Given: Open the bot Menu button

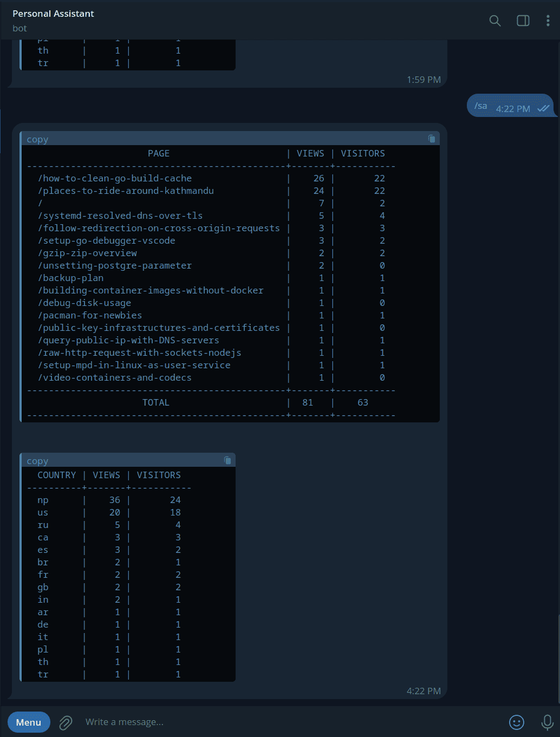Looking at the screenshot, I should click(x=29, y=722).
